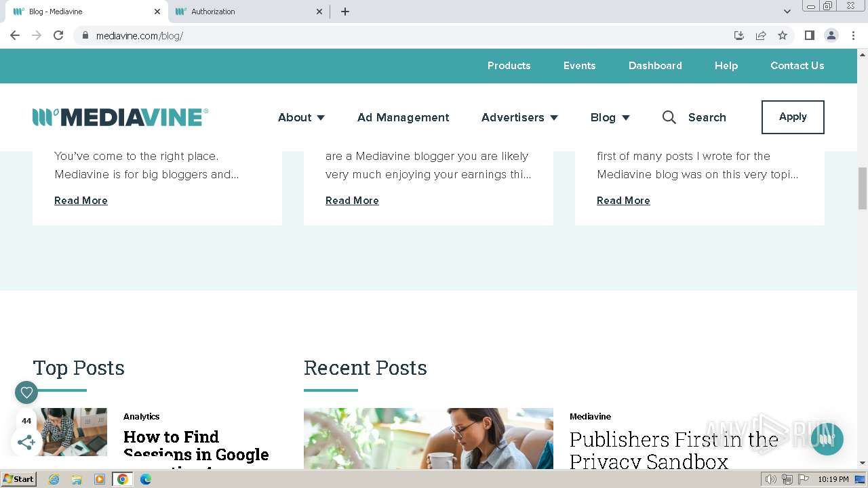868x488 pixels.
Task: Open the Mediavine chat bubble
Action: 826,439
